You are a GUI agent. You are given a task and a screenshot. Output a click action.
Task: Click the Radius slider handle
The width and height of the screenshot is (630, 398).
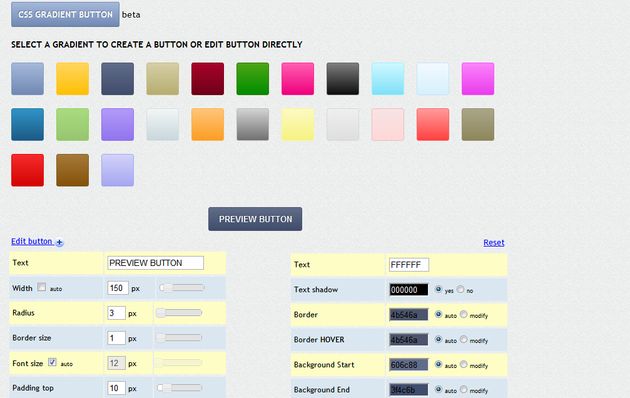coord(161,313)
